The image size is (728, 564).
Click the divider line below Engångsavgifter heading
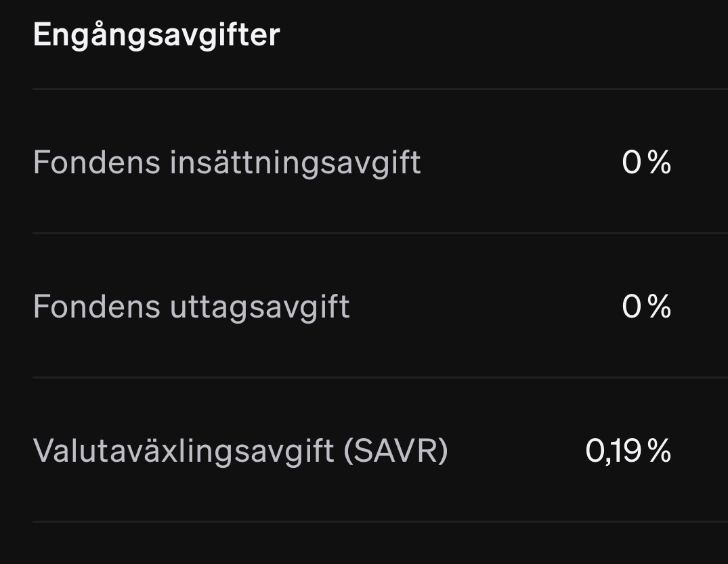tap(379, 89)
